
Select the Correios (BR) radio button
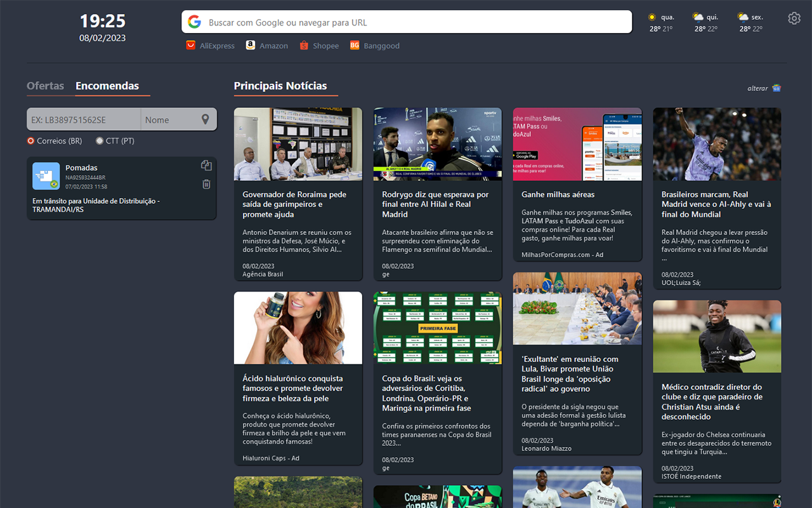tap(30, 140)
